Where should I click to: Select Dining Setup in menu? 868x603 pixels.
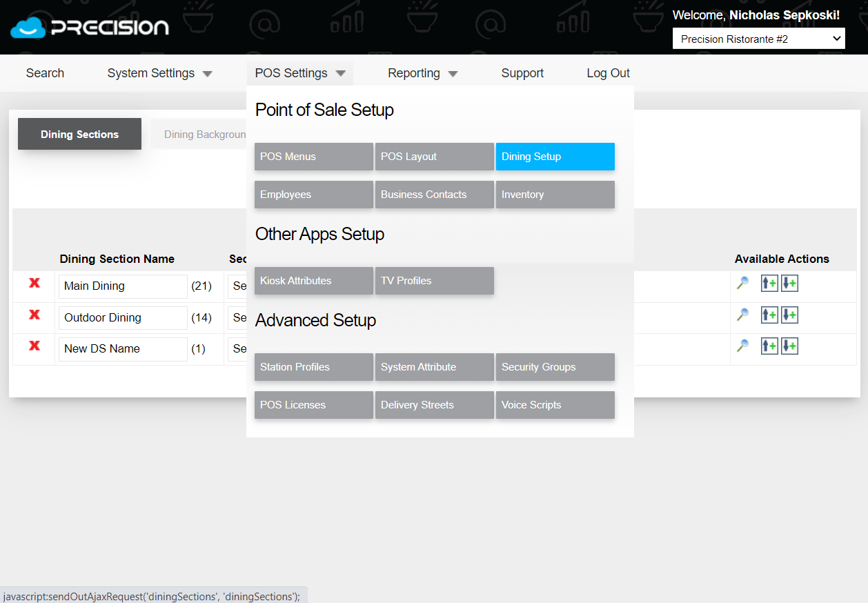[555, 157]
